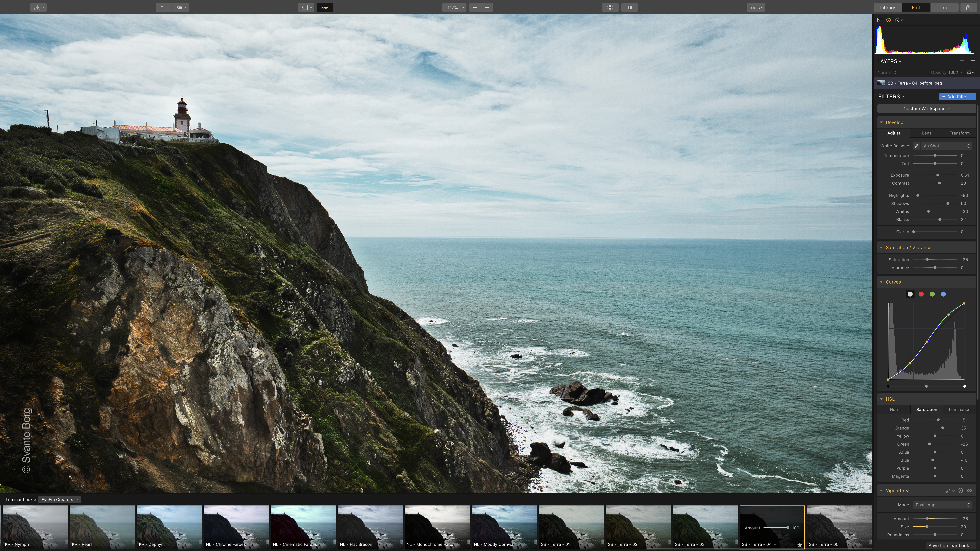Select the red channel curve swatch
The width and height of the screenshot is (980, 551).
(921, 294)
